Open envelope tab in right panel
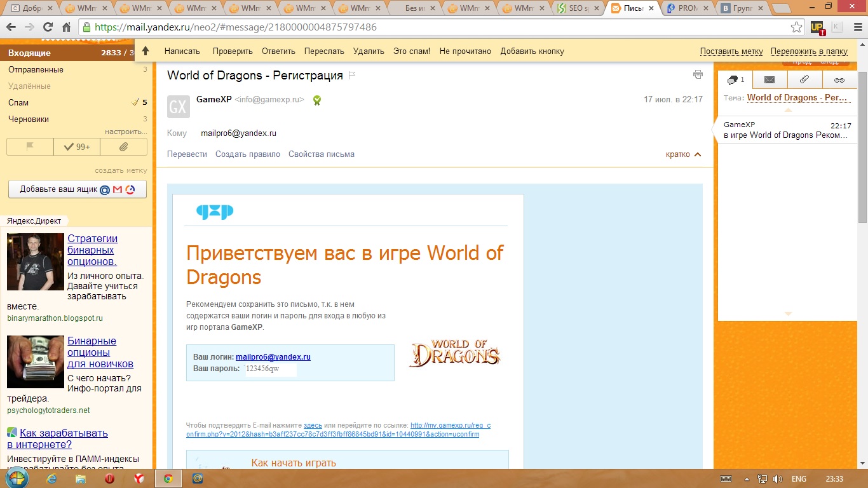This screenshot has width=868, height=488. (770, 80)
